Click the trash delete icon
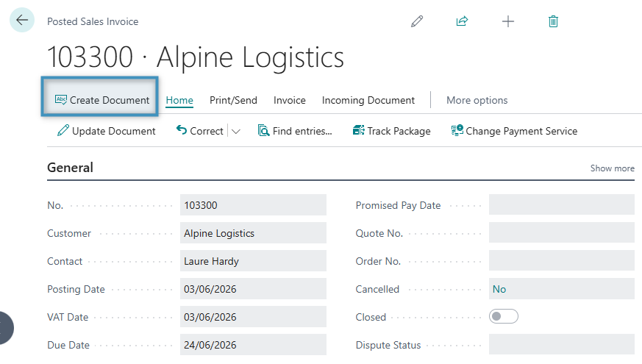The height and width of the screenshot is (364, 642). (553, 21)
